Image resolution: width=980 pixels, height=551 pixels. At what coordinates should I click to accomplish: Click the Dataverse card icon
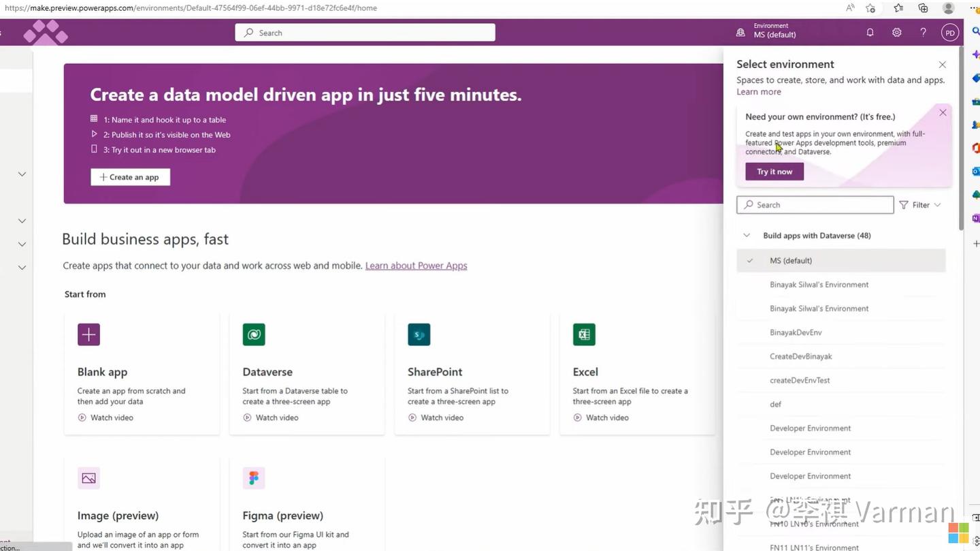[254, 334]
